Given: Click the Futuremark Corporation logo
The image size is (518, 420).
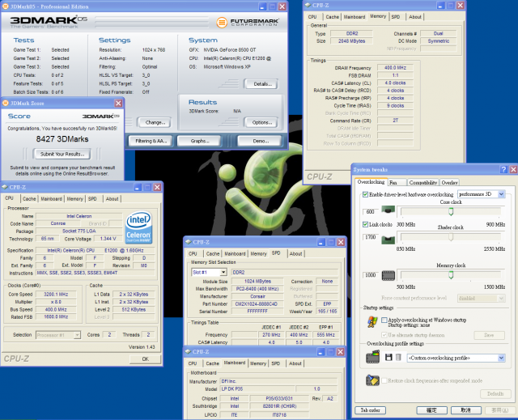Looking at the screenshot, I should pos(248,23).
